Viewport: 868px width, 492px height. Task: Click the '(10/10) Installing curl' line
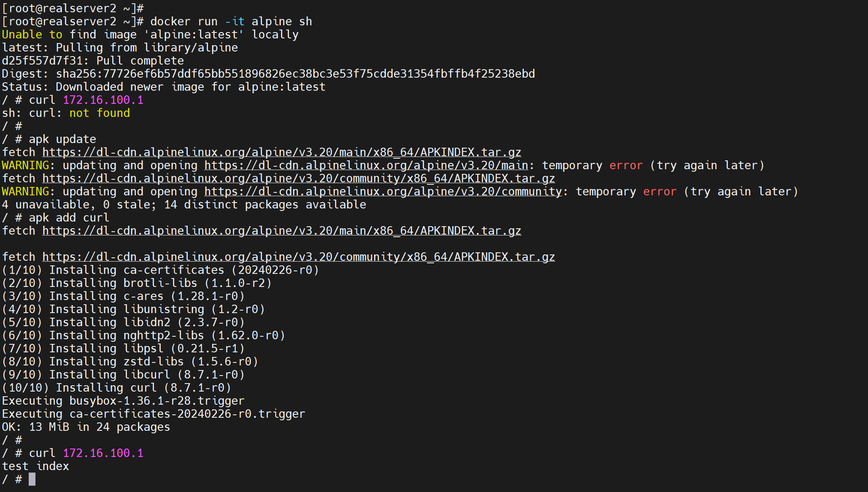(116, 388)
